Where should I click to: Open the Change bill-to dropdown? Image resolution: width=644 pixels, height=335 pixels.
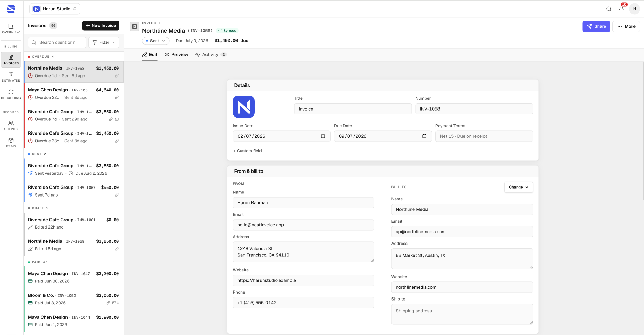519,187
